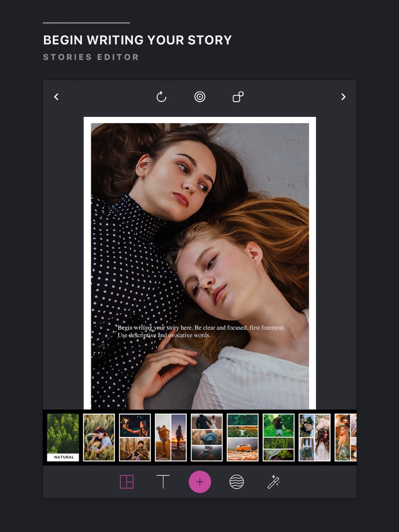The image size is (399, 532).
Task: Select the story caption text on photo
Action: tap(201, 331)
